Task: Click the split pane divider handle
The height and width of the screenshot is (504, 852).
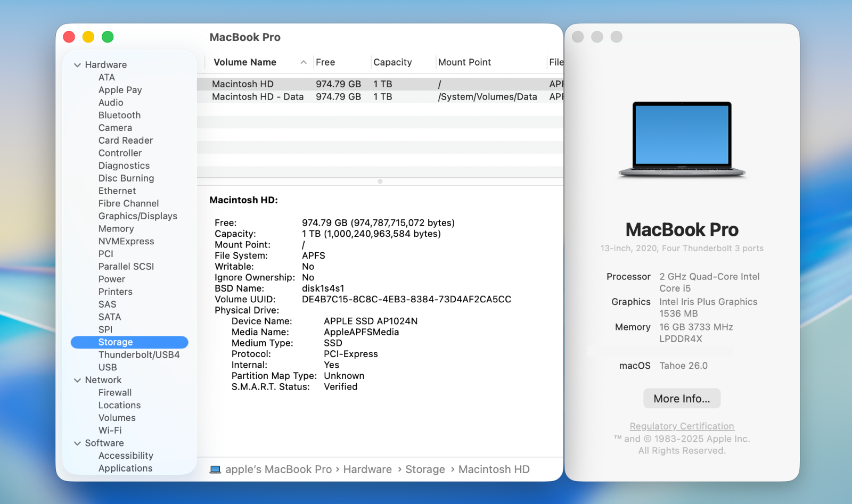Action: coord(380,181)
